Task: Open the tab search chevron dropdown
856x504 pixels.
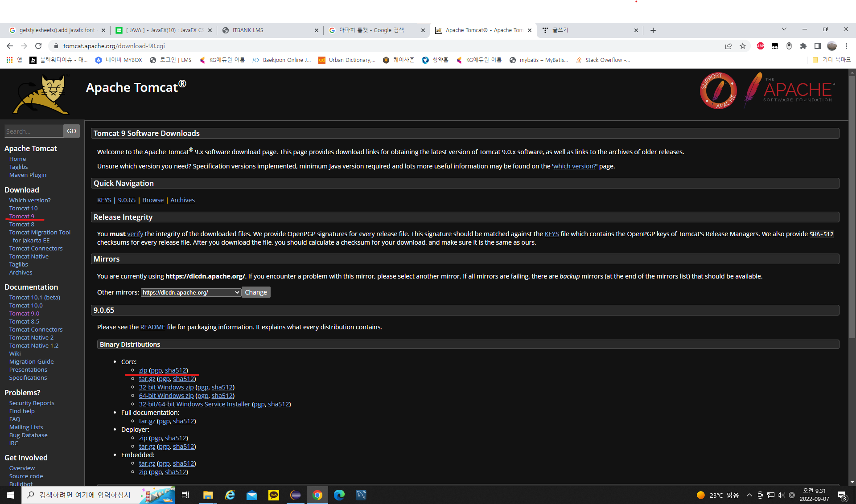Action: 784,29
